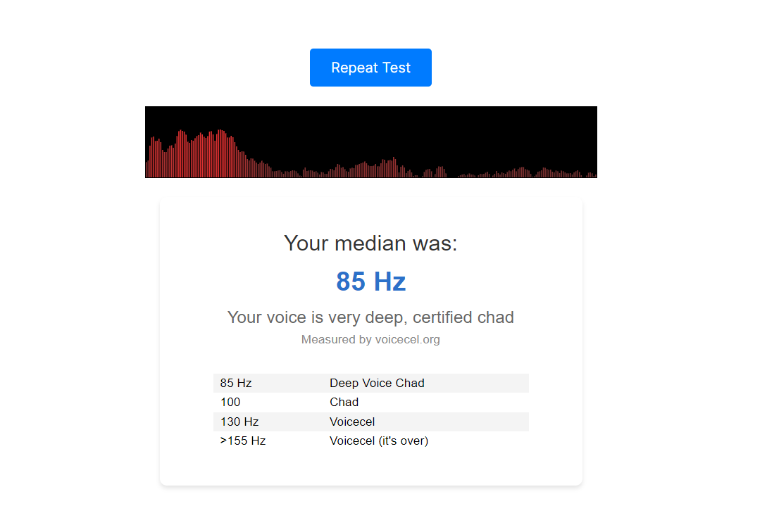Image resolution: width=767 pixels, height=532 pixels.
Task: Click the blue 85 Hz median result
Action: [370, 281]
